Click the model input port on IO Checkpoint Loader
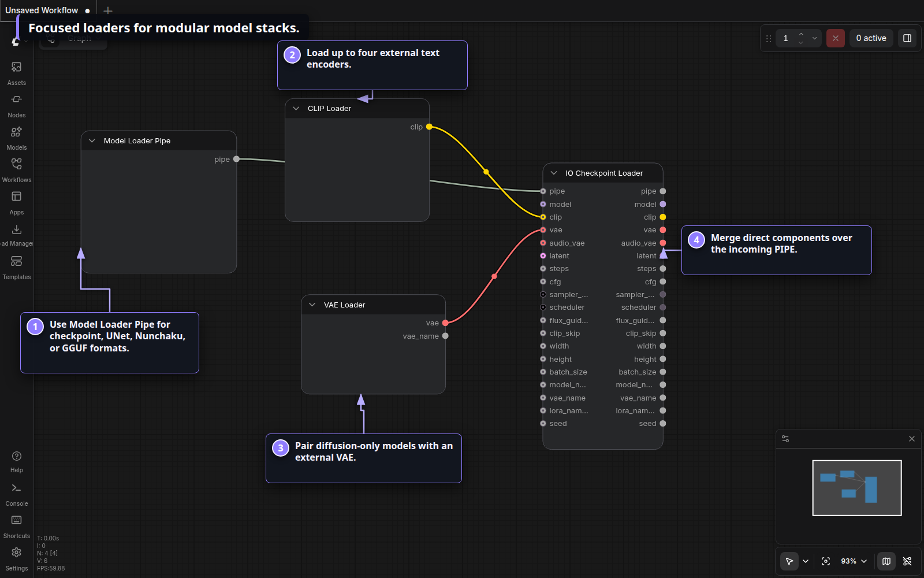 point(543,204)
